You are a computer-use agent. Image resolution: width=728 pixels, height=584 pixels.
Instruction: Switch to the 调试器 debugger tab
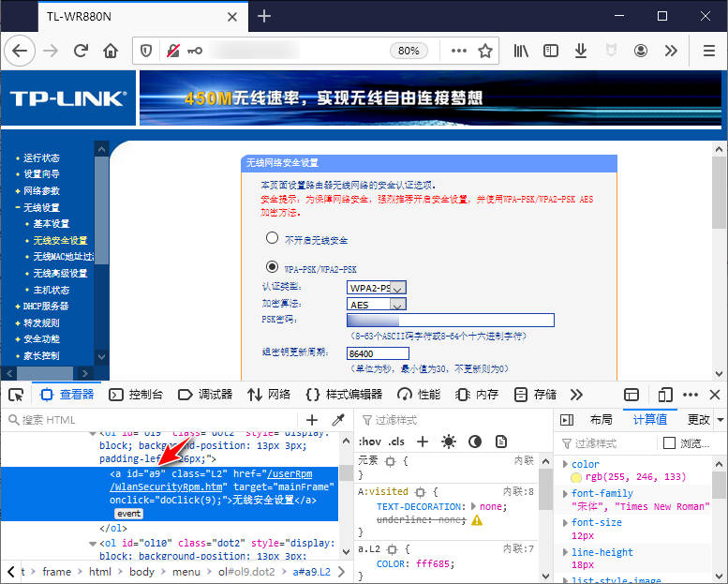pos(205,395)
